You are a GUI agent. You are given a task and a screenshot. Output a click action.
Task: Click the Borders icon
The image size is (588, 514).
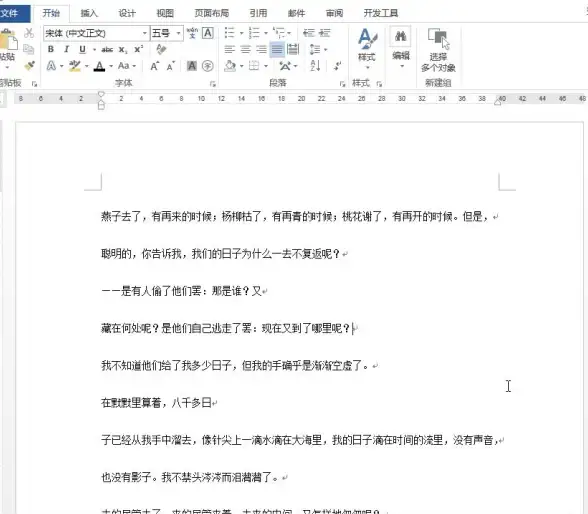click(254, 66)
